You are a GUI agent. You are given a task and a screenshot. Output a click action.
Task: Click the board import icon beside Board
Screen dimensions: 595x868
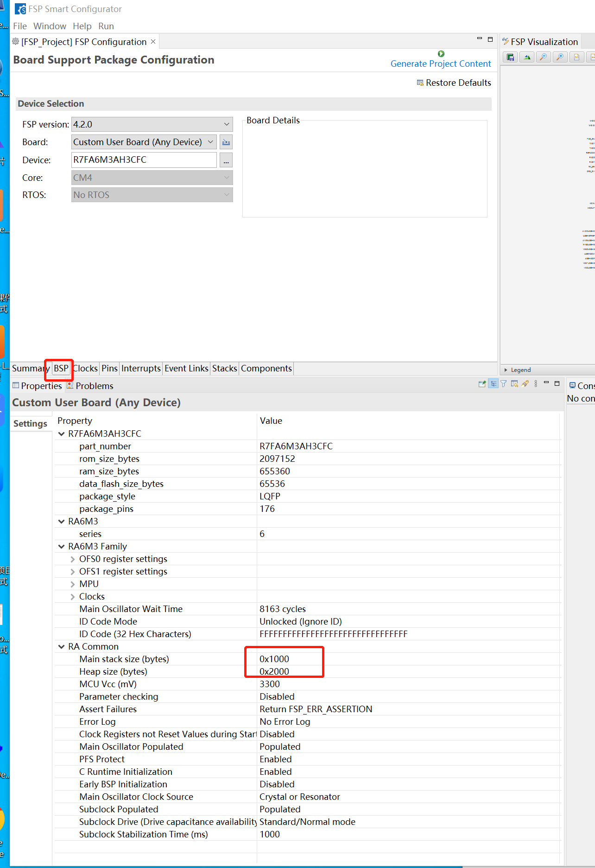[x=226, y=142]
